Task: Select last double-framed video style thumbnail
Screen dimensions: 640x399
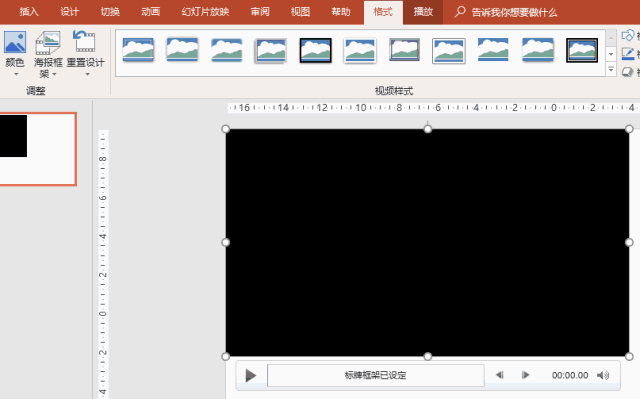Action: pyautogui.click(x=582, y=51)
